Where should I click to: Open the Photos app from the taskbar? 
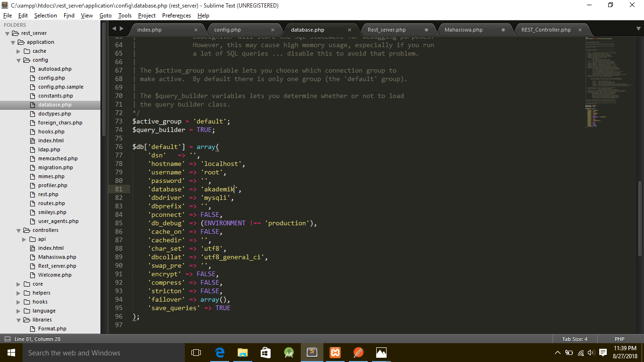tap(381, 352)
